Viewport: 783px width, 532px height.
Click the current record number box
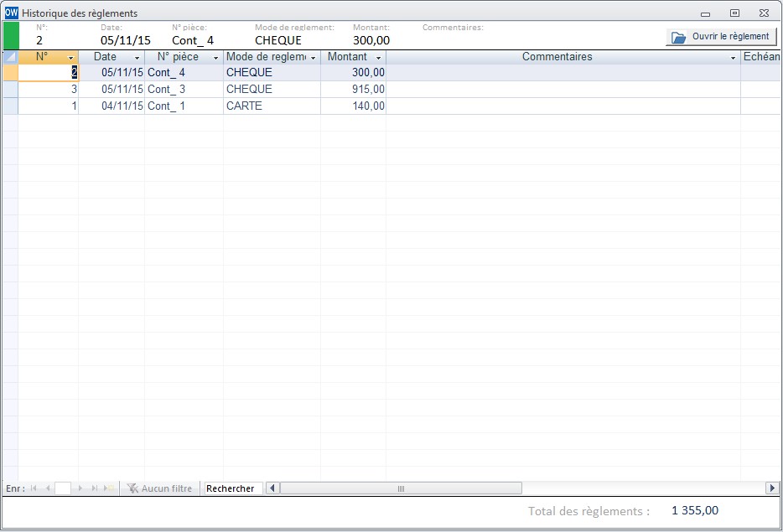tap(62, 488)
